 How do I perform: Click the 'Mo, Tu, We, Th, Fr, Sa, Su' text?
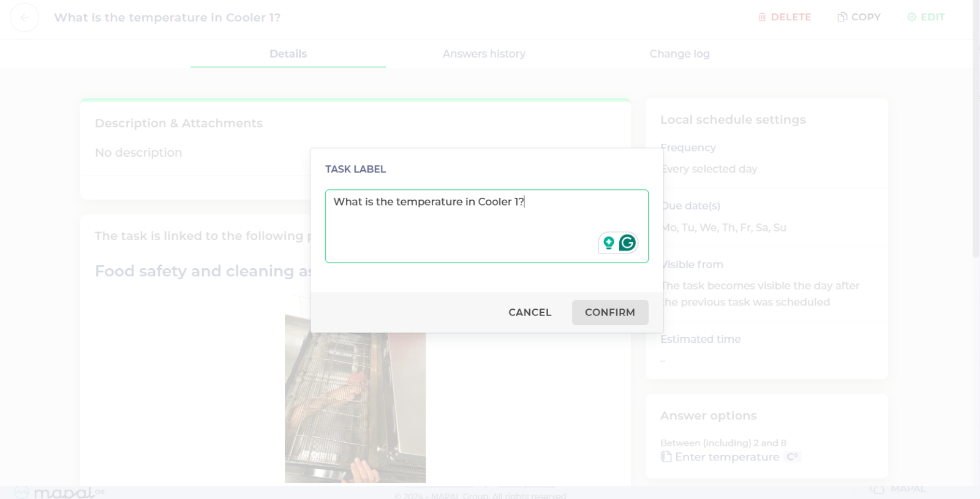coord(723,228)
